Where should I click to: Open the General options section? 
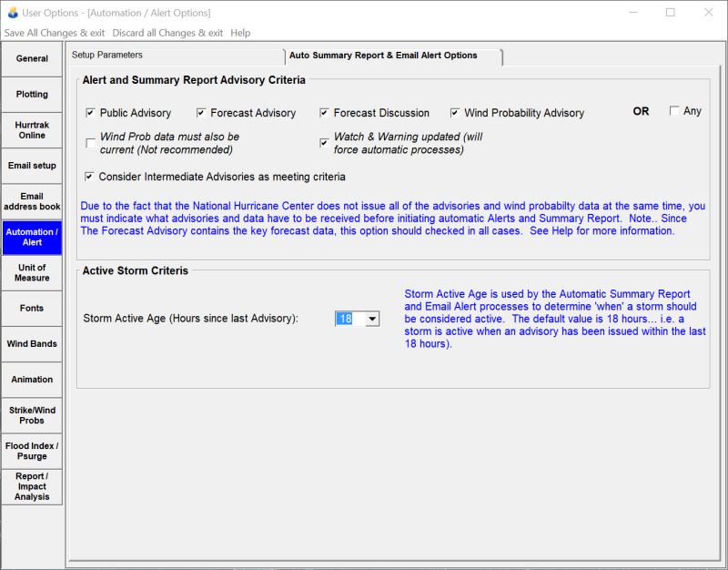coord(32,59)
